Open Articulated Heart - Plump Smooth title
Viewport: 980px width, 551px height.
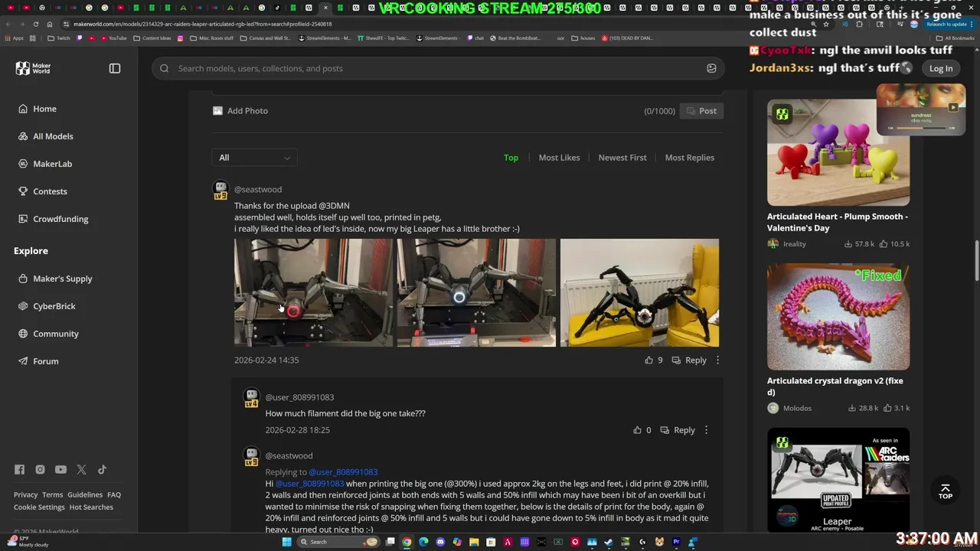pyautogui.click(x=838, y=222)
